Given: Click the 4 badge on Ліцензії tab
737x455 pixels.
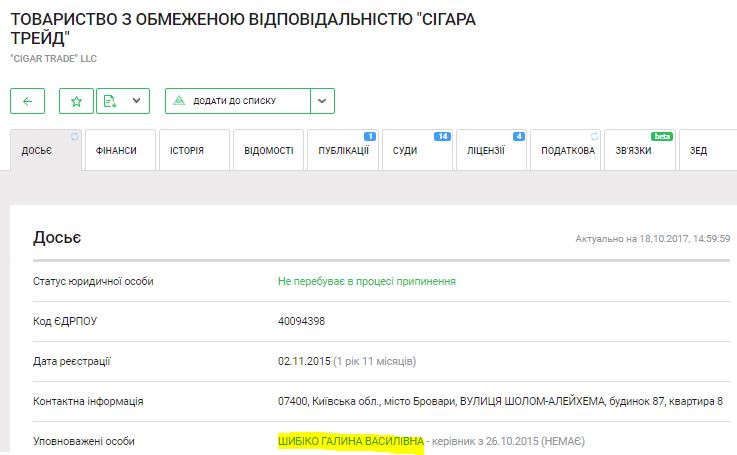Looking at the screenshot, I should [x=518, y=136].
